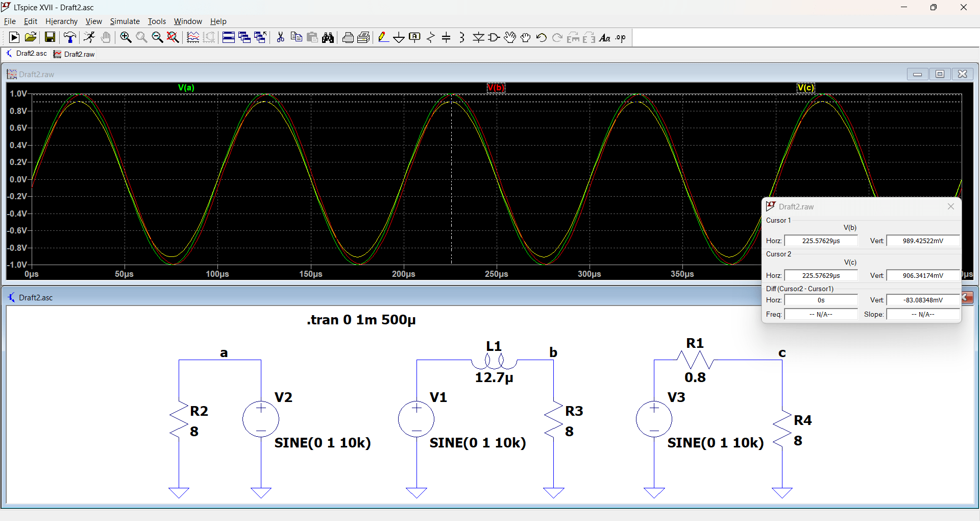Select the Label Net tool
The width and height of the screenshot is (980, 521).
415,37
